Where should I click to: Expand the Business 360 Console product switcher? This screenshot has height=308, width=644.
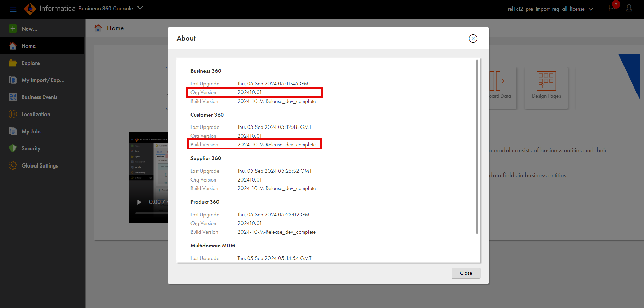pos(140,8)
